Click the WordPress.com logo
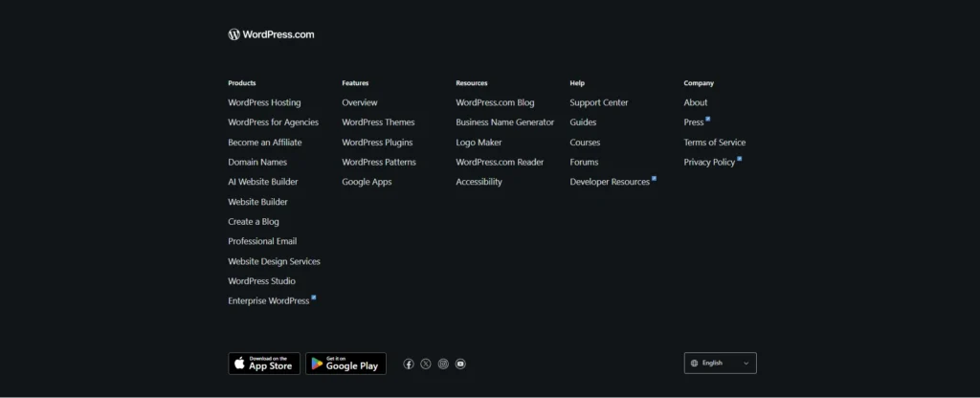Image resolution: width=980 pixels, height=398 pixels. (x=271, y=34)
